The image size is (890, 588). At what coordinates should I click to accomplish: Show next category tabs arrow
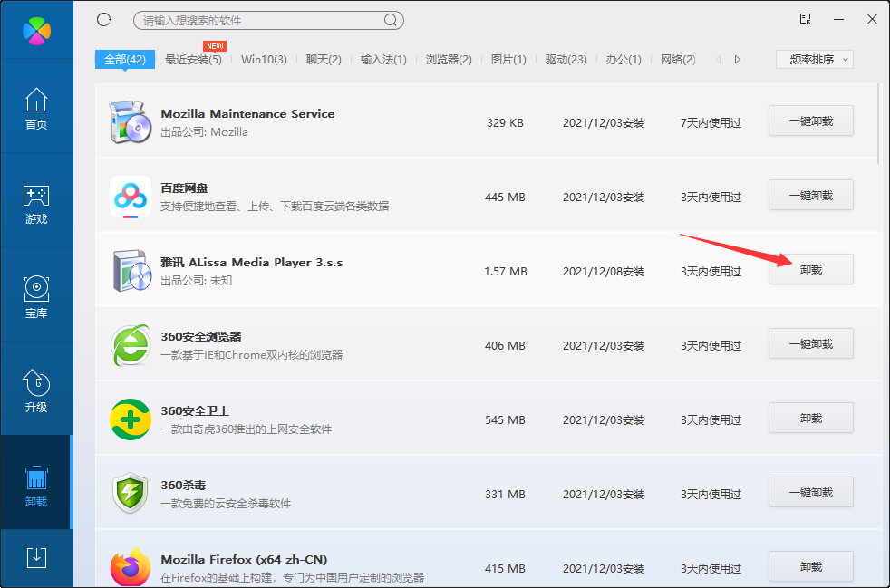[x=737, y=59]
